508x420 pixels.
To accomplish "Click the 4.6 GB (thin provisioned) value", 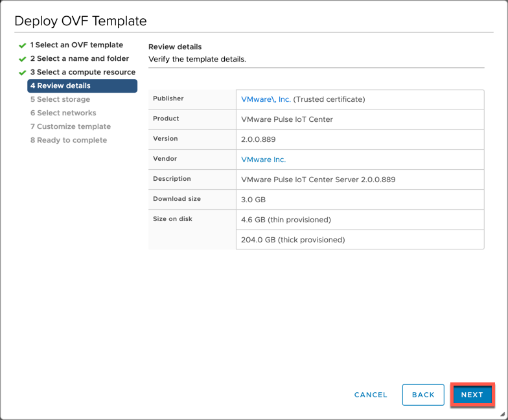I will [x=286, y=220].
